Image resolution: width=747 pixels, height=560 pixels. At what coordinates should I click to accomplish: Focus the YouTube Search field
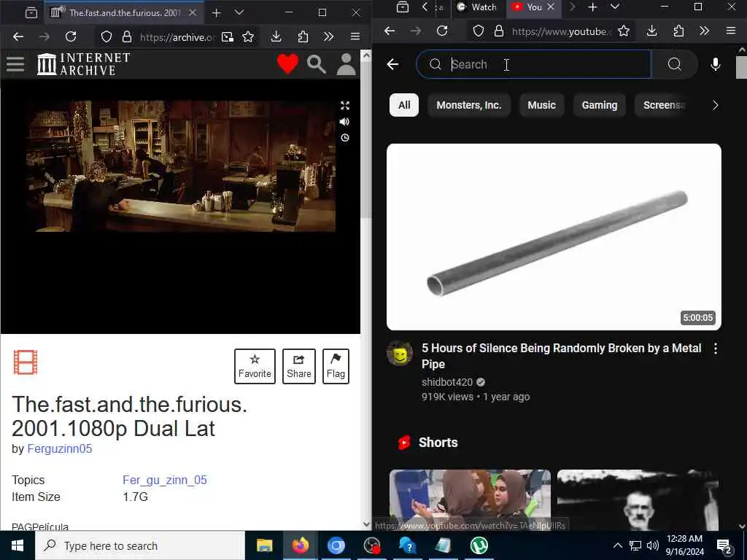(x=533, y=64)
